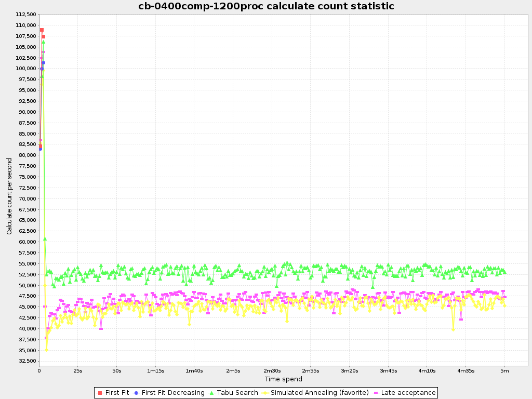This screenshot has width=532, height=399.
Task: Click the 'Calculate count per second' axis label
Action: tap(9, 196)
